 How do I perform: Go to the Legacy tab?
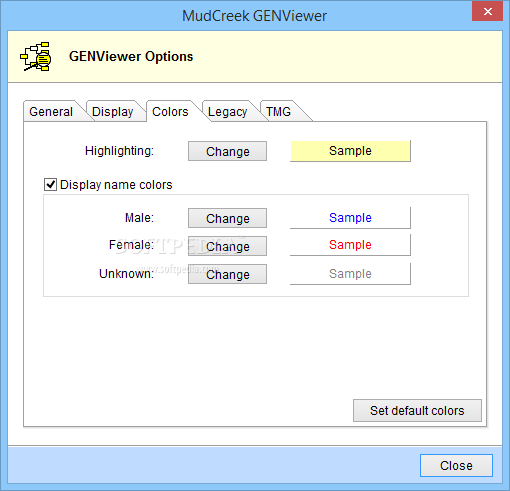click(227, 111)
